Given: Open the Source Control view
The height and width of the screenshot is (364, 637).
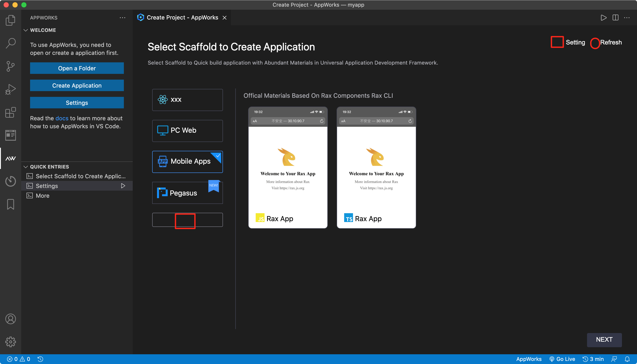Looking at the screenshot, I should (10, 66).
